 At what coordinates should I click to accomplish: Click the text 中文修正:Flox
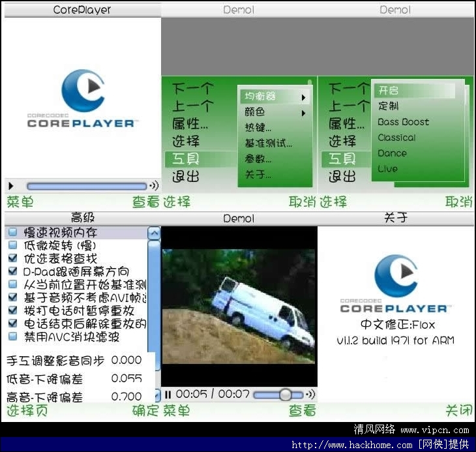pyautogui.click(x=398, y=325)
